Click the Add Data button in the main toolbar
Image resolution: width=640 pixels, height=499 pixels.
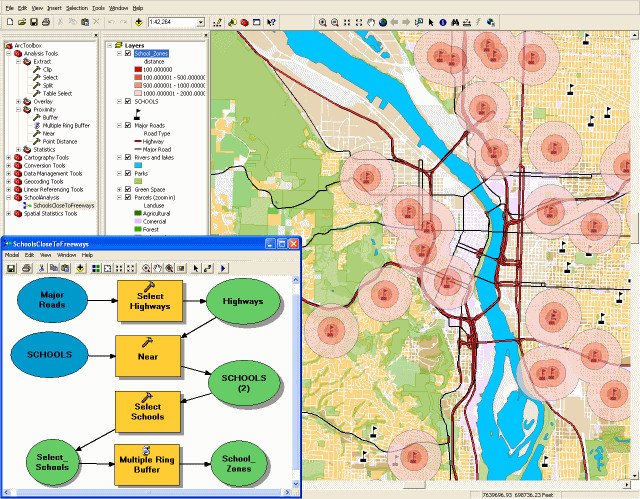pyautogui.click(x=138, y=21)
